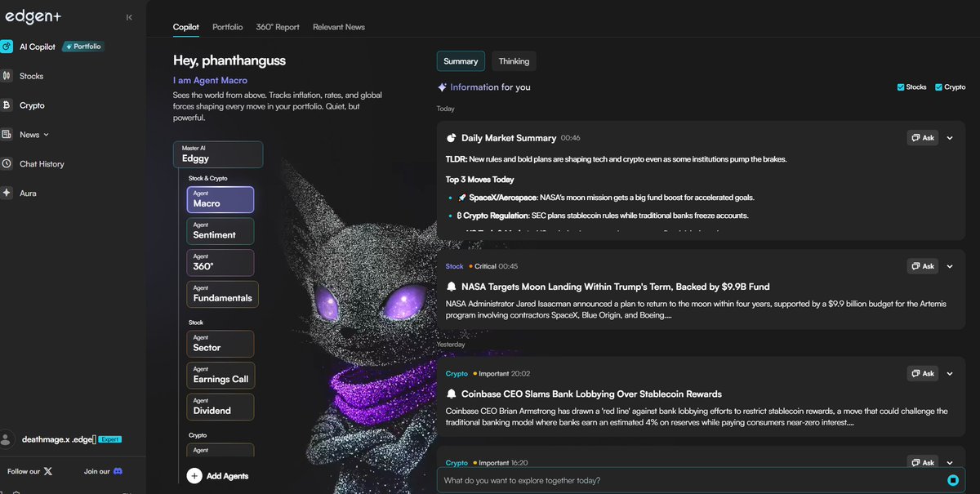Select Agent Fundamentals
Image resolution: width=980 pixels, height=494 pixels.
(223, 294)
